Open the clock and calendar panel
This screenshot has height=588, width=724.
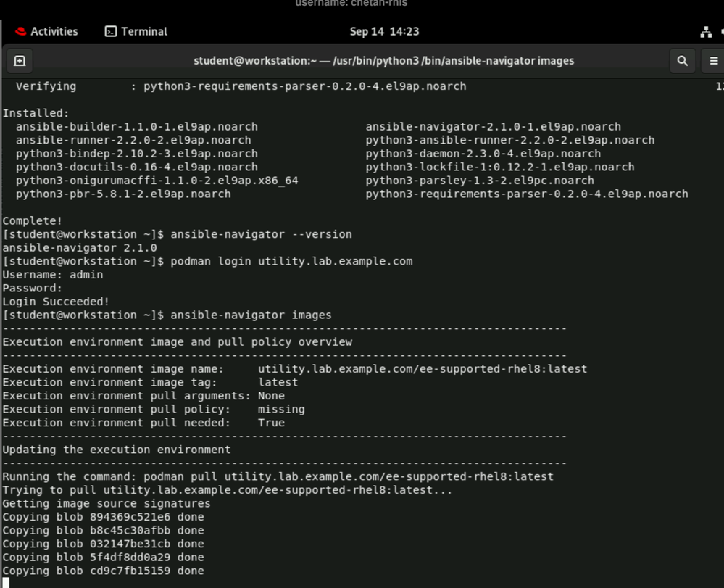pyautogui.click(x=384, y=31)
